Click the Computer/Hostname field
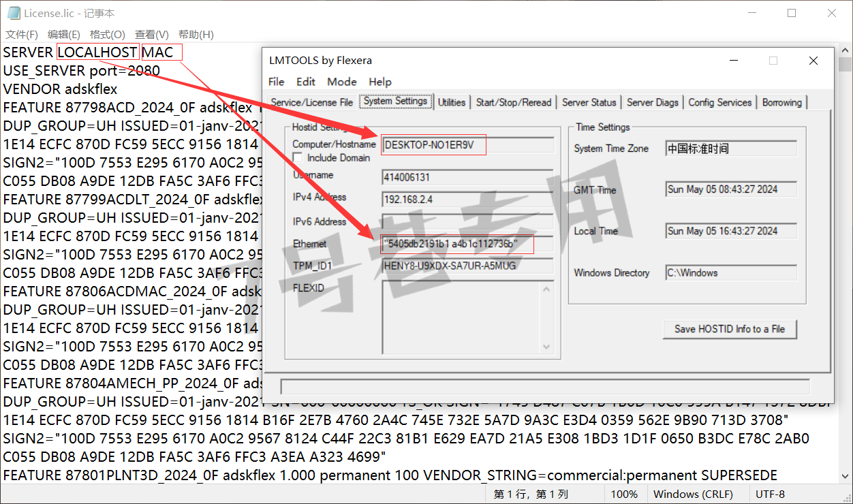 468,144
